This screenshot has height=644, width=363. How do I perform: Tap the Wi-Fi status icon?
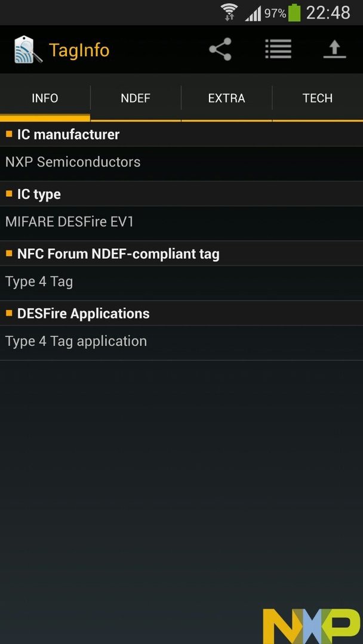(x=229, y=13)
